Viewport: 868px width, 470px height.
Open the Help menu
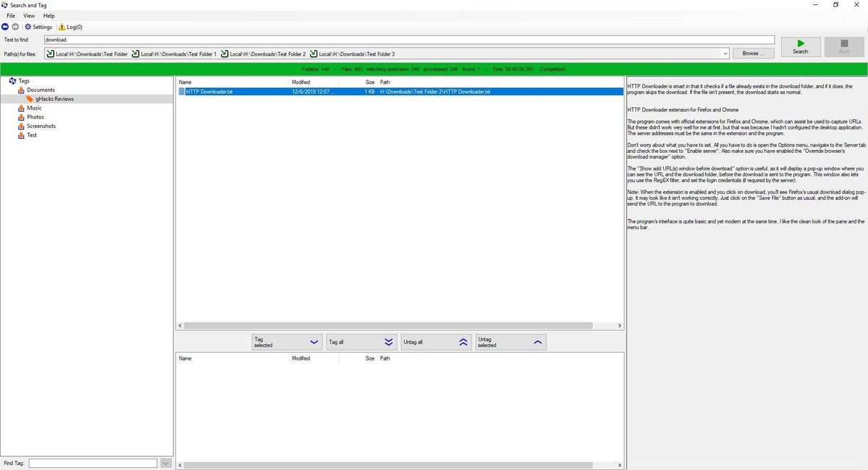49,16
